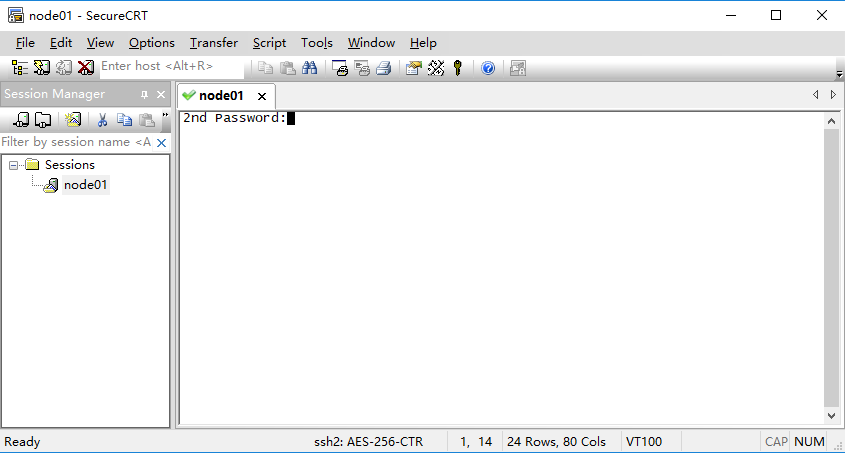This screenshot has width=845, height=453.
Task: Click the Print Screen toolbar icon
Action: tap(340, 68)
